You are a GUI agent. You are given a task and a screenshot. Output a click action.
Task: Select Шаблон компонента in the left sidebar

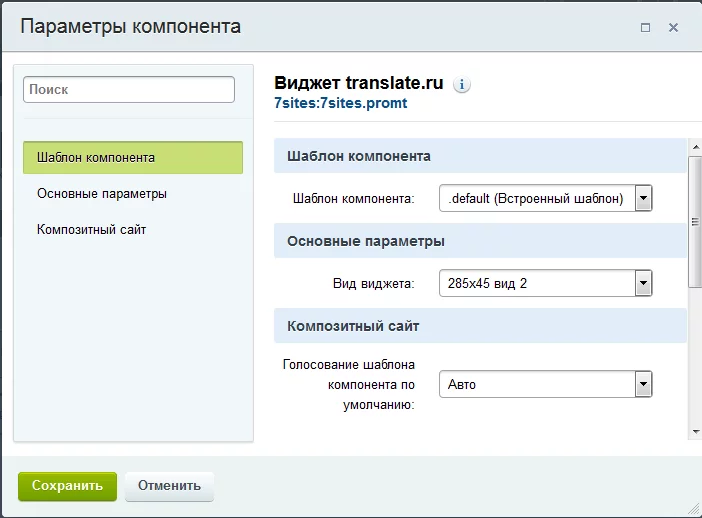132,158
